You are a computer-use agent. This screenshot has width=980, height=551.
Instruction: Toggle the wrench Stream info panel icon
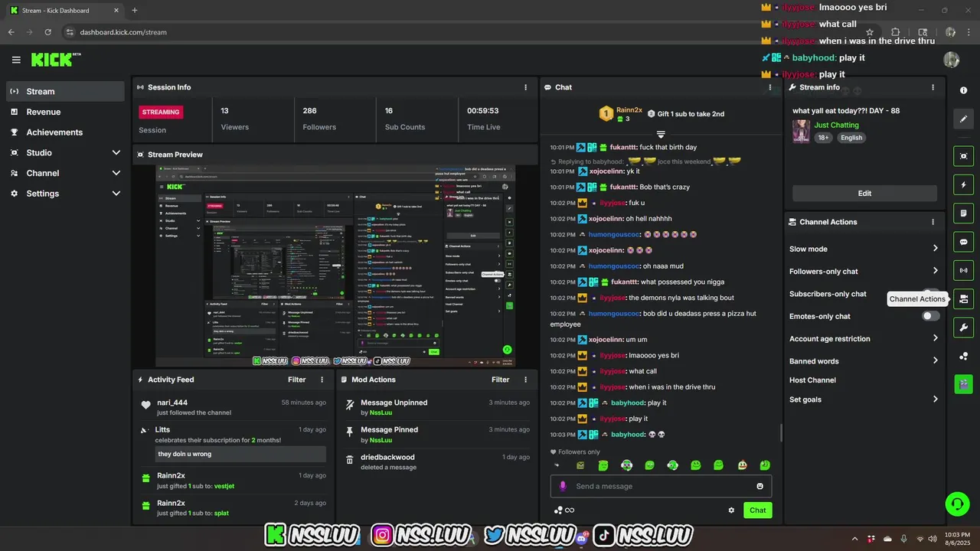click(x=963, y=328)
